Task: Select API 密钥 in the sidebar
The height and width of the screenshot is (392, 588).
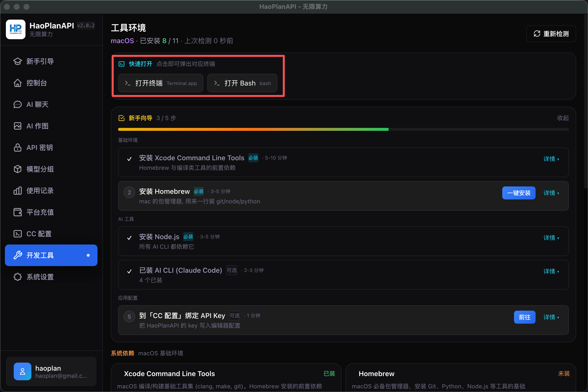Action: tap(51, 147)
